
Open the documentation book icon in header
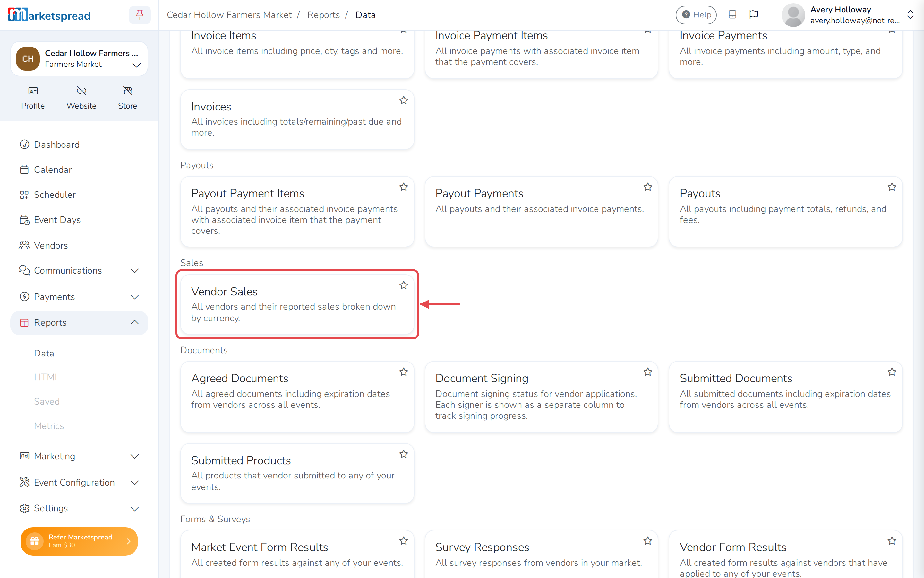point(732,14)
